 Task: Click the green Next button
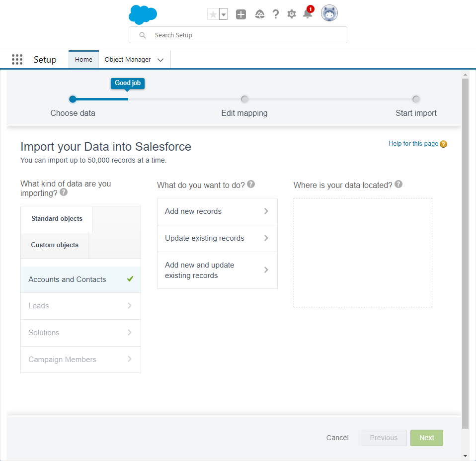(x=427, y=438)
